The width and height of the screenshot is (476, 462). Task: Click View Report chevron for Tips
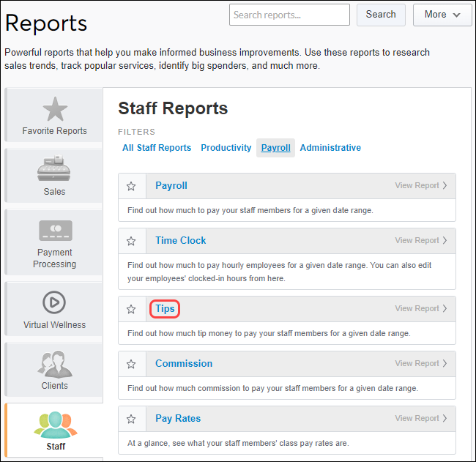tap(445, 308)
